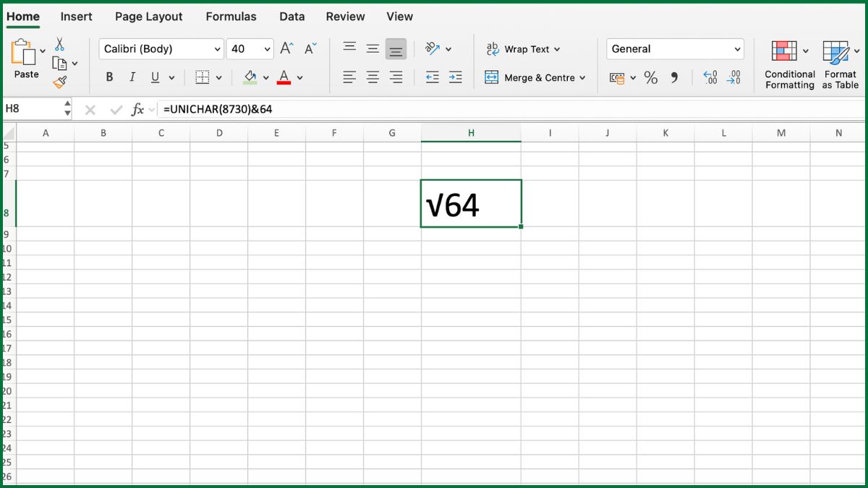Open the Data ribbon tab
The image size is (868, 488).
click(x=292, y=16)
